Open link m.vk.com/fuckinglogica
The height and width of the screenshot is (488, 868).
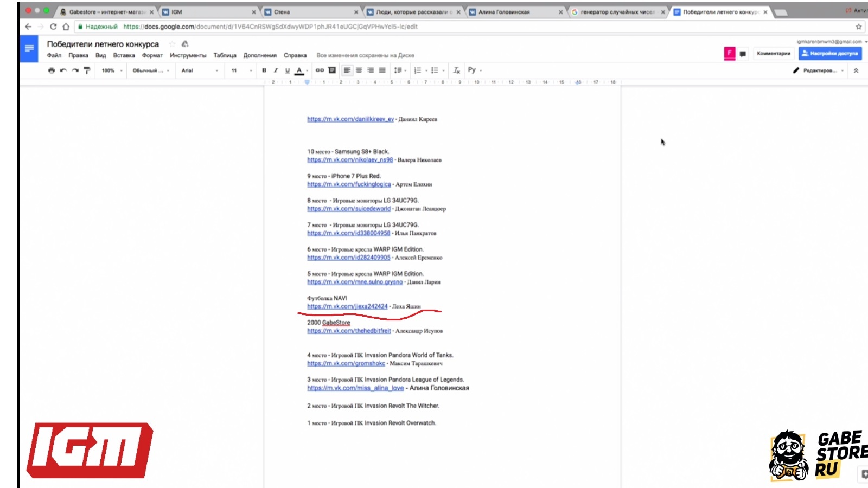[349, 184]
